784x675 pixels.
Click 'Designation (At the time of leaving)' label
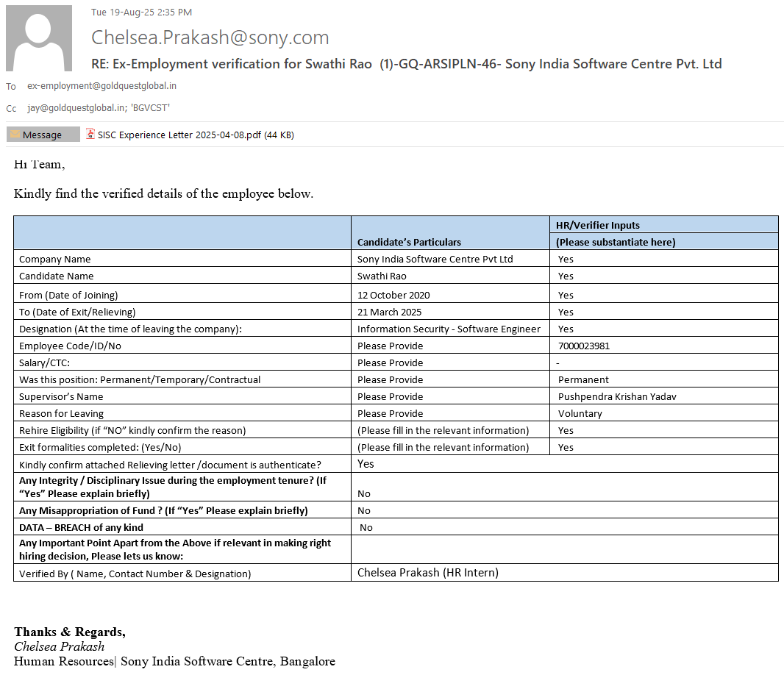click(x=130, y=329)
